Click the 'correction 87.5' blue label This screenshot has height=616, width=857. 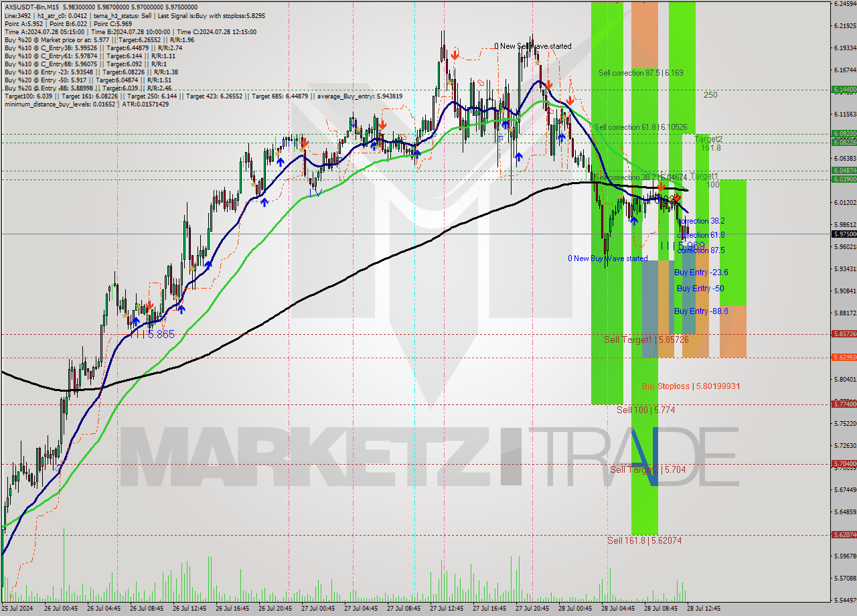click(x=700, y=250)
